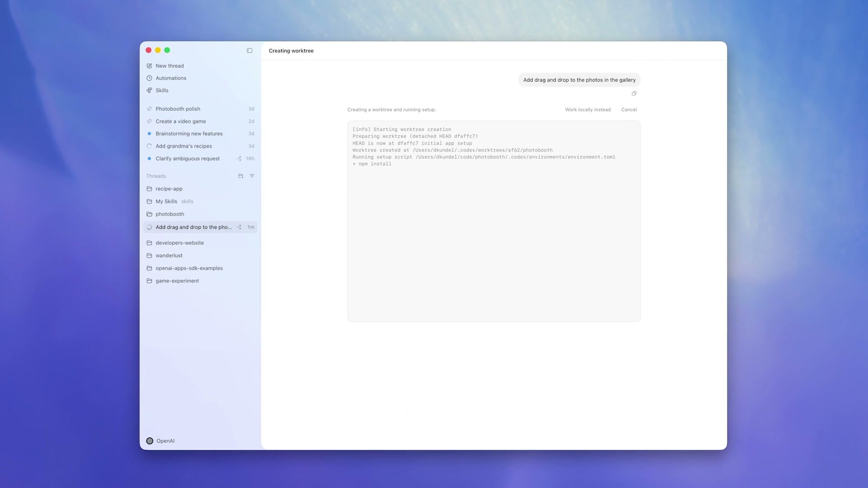Expand developers-website folder
This screenshot has width=868, height=488.
click(200, 243)
